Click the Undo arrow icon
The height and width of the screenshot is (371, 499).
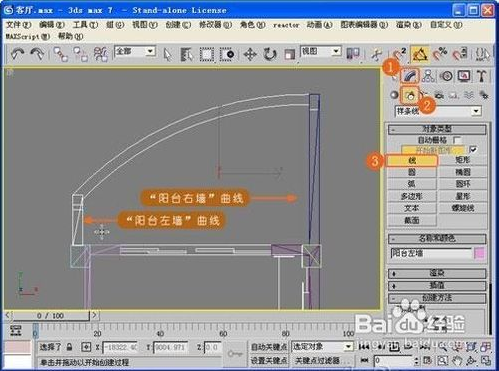pyautogui.click(x=17, y=53)
